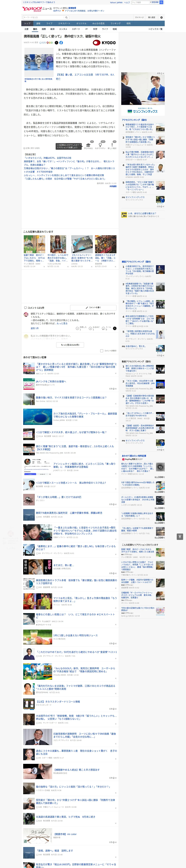Open ヘルプ link in top bar

click(127, 2)
